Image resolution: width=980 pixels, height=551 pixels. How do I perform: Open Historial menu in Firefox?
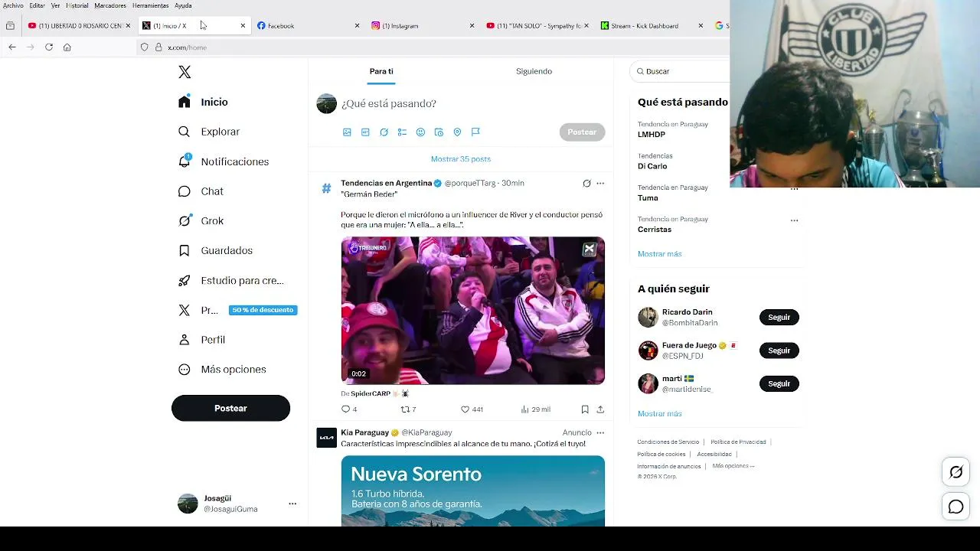77,5
